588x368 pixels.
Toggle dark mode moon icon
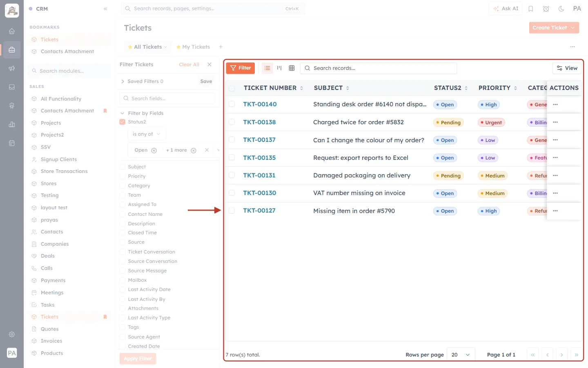click(x=561, y=9)
